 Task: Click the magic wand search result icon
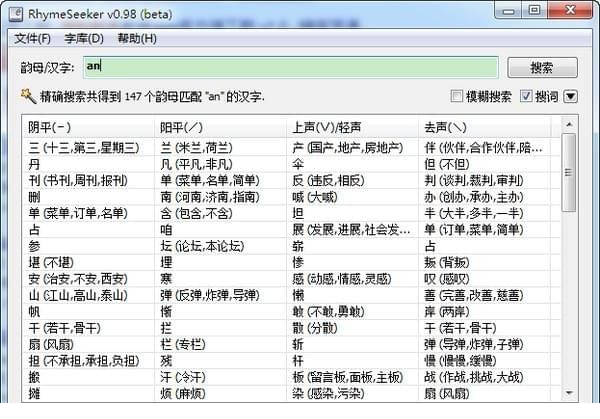pos(28,96)
